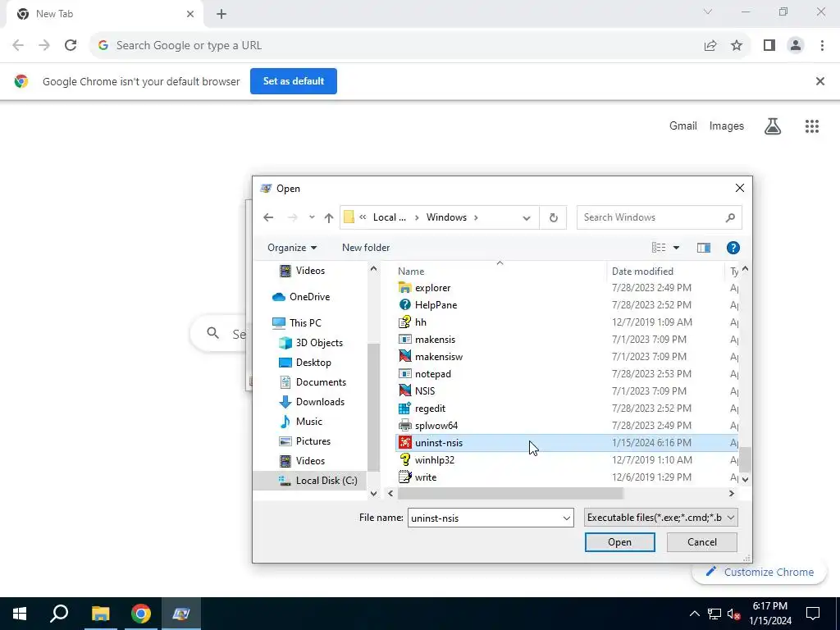840x630 pixels.
Task: Select the makensisw file icon
Action: pos(405,356)
